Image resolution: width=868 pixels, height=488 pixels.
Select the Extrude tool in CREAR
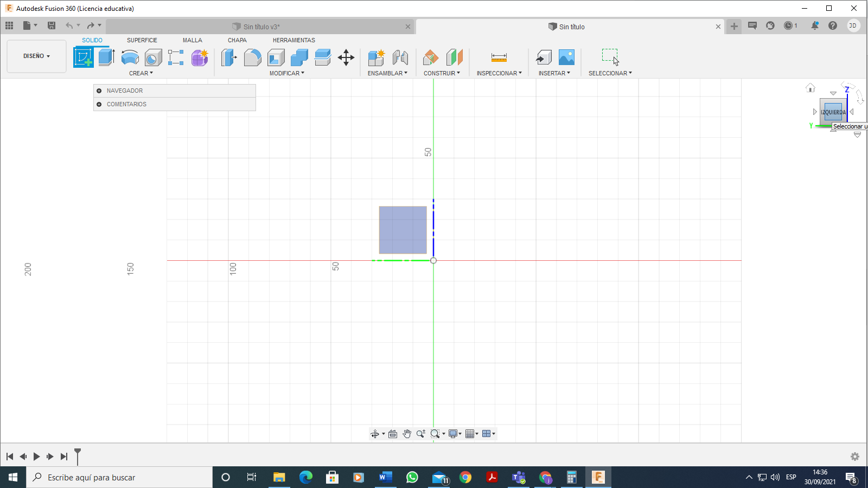[105, 56]
